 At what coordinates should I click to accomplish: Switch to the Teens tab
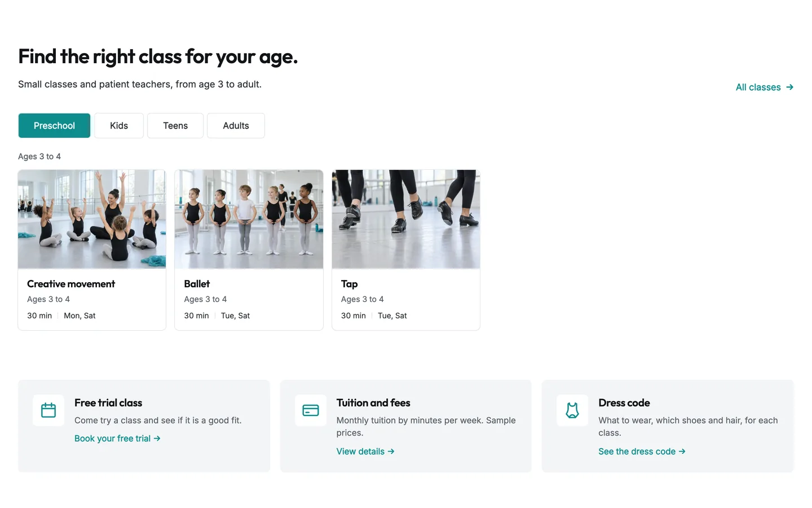tap(175, 125)
